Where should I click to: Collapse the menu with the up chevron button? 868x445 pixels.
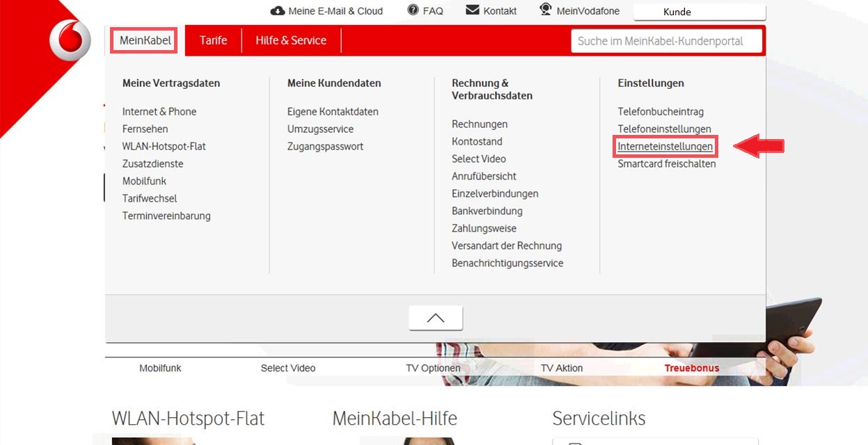436,318
